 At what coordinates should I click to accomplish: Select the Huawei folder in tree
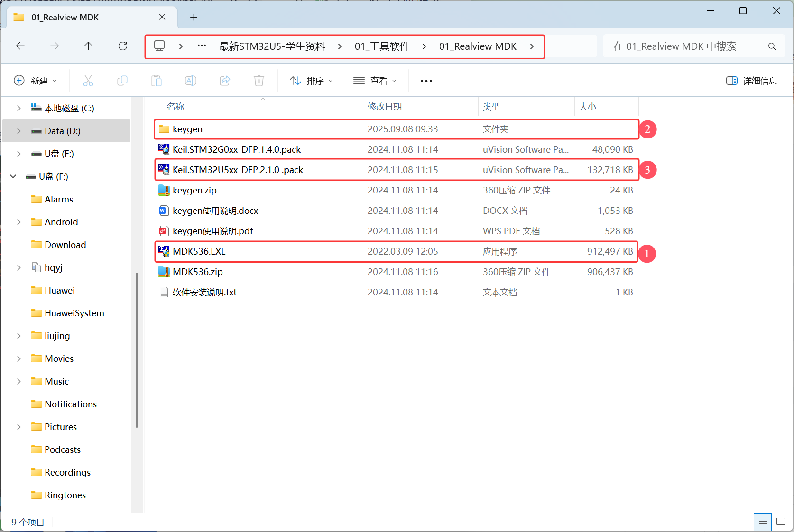(60, 290)
